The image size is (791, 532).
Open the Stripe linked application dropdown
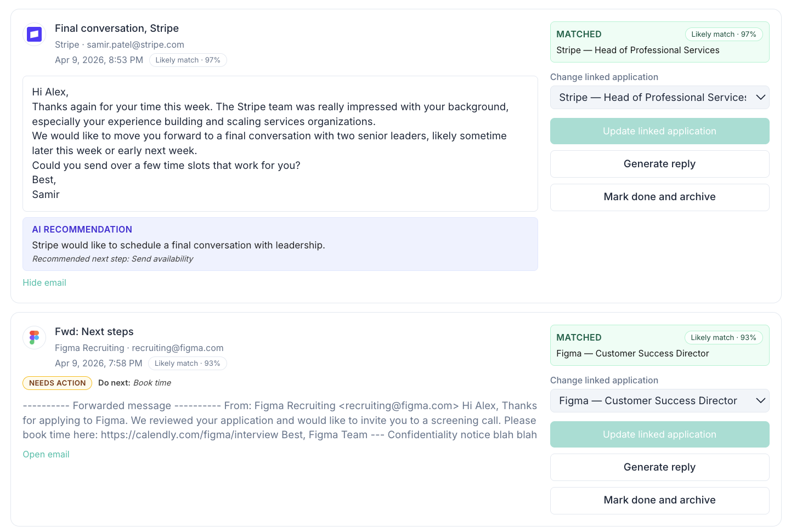[659, 97]
